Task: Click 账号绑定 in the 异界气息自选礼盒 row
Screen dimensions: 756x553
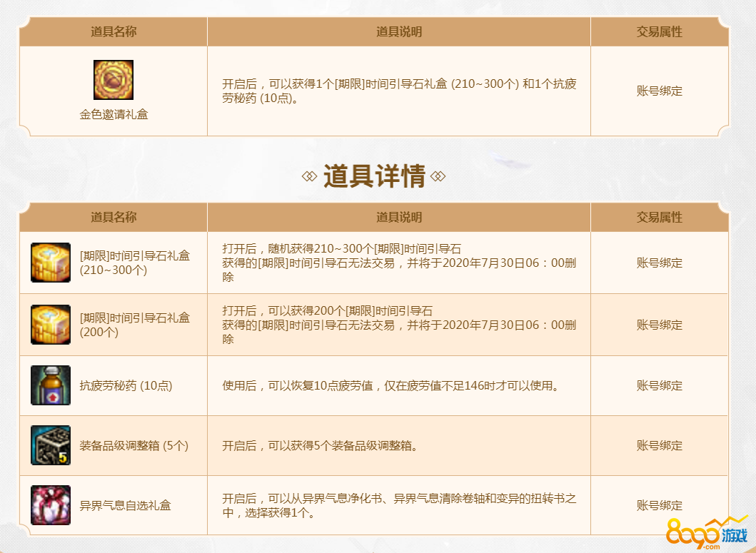Action: click(x=659, y=506)
